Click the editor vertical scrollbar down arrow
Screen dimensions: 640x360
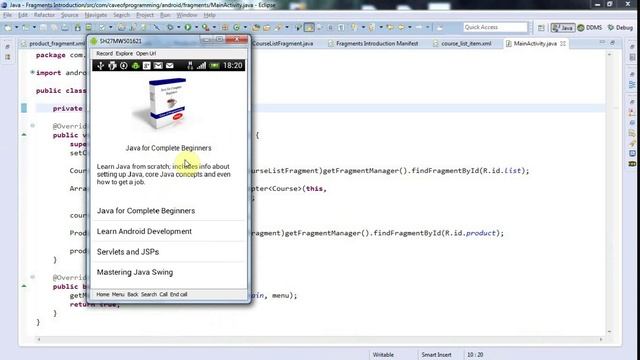pyautogui.click(x=609, y=331)
